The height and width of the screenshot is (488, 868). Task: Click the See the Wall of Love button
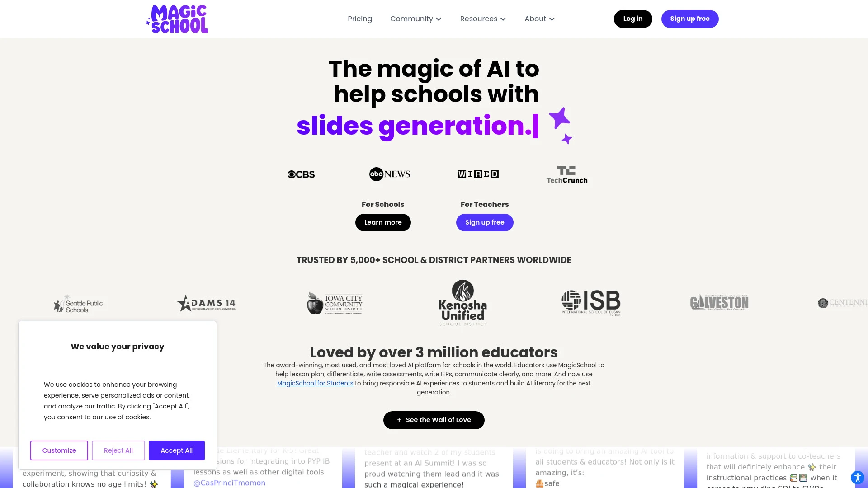click(x=434, y=420)
